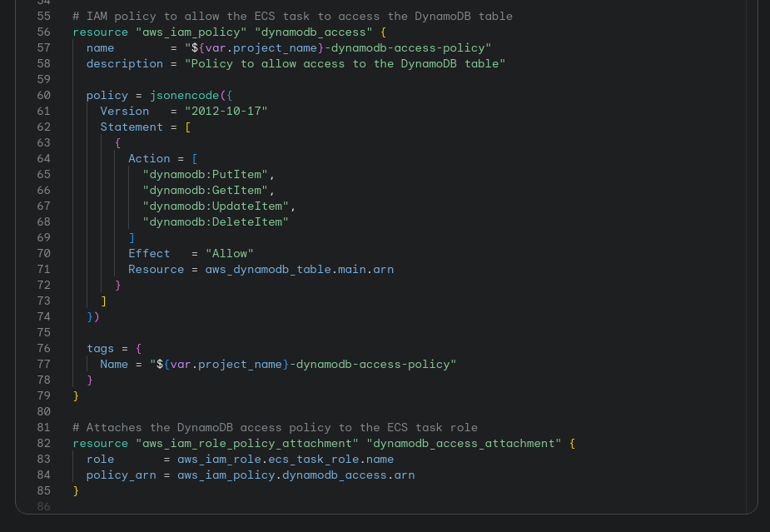The height and width of the screenshot is (532, 770).
Task: Click line number 82 in gutter
Action: click(x=44, y=443)
